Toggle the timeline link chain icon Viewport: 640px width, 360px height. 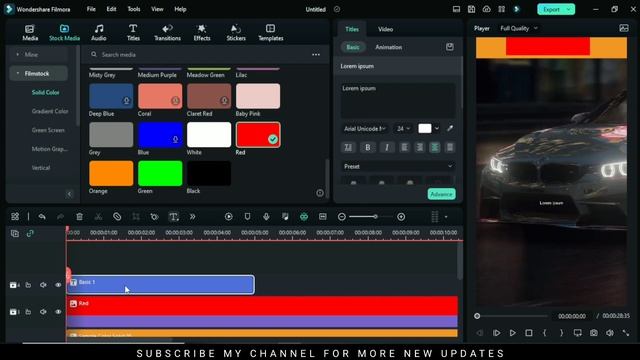click(x=30, y=233)
